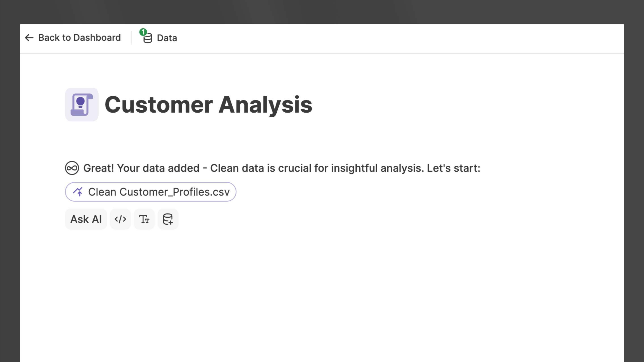Click the infinity AI assistant icon
The width and height of the screenshot is (644, 362).
click(x=72, y=168)
